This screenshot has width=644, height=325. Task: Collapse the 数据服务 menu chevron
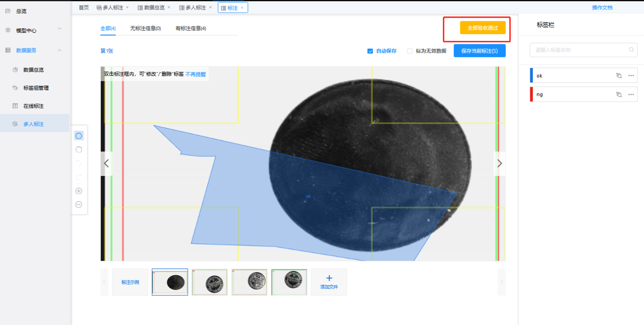coord(60,50)
